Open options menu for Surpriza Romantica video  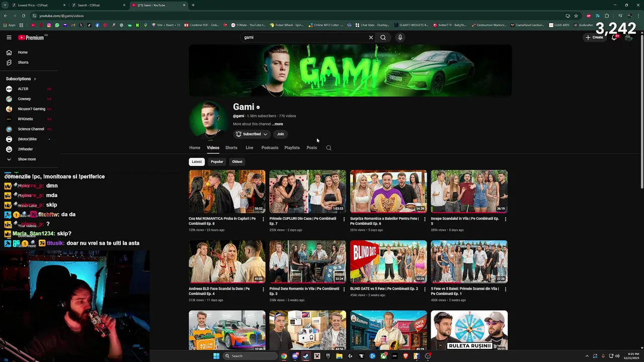[425, 219]
